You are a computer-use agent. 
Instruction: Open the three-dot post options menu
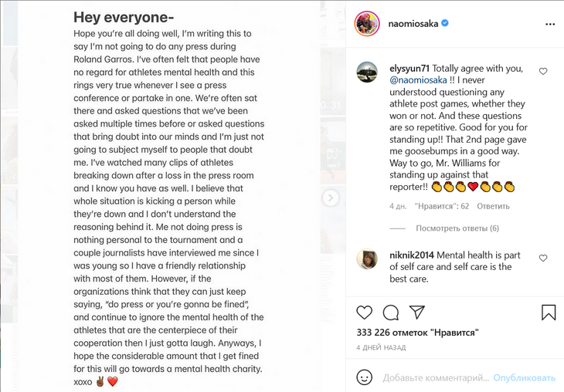549,24
